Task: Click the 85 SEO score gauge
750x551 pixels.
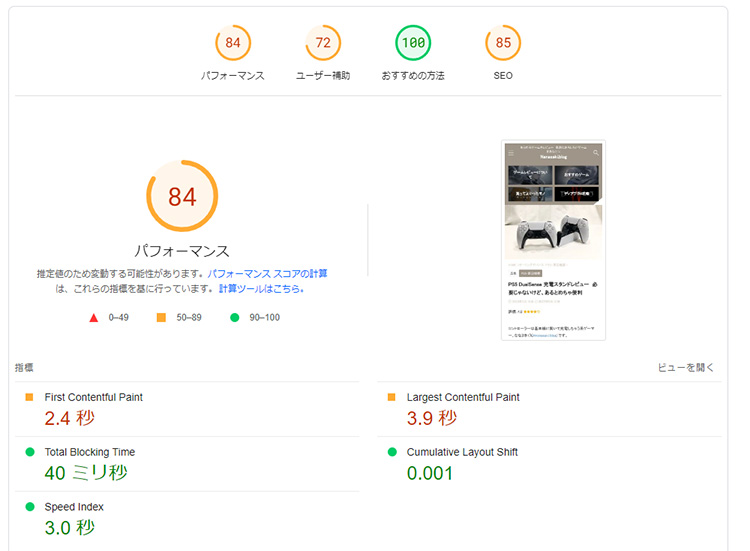Action: pos(503,43)
